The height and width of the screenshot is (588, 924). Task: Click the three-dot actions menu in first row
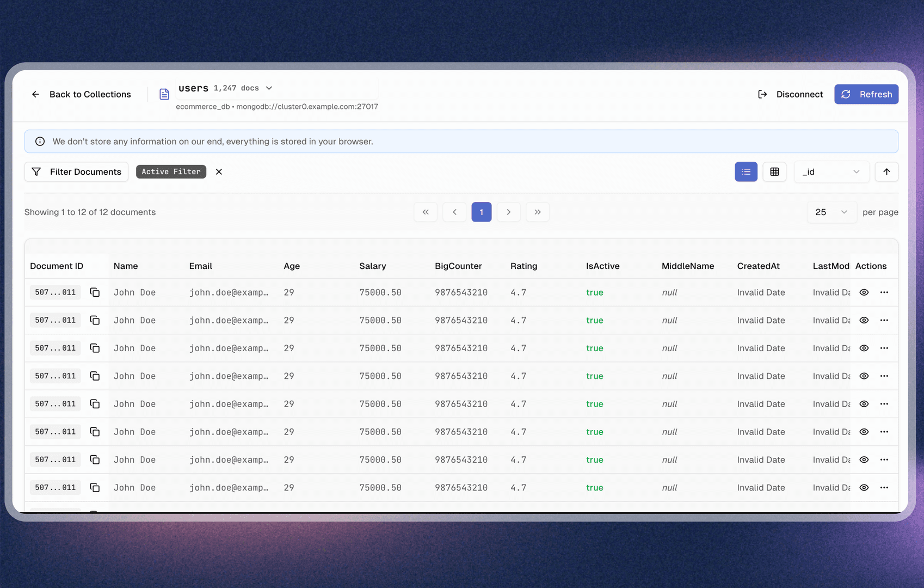click(884, 292)
